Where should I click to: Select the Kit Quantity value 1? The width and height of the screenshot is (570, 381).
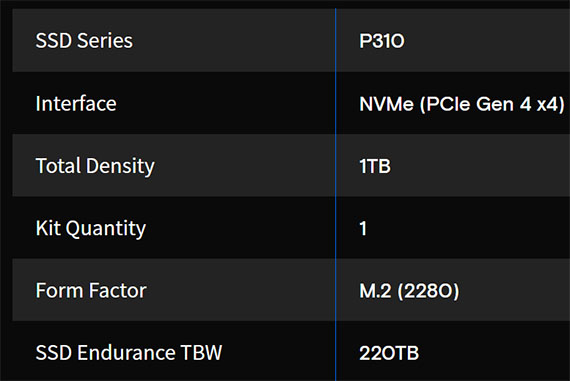point(363,229)
